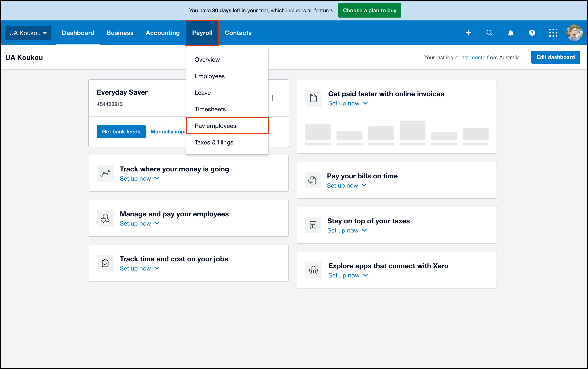Click the help question mark icon

532,33
